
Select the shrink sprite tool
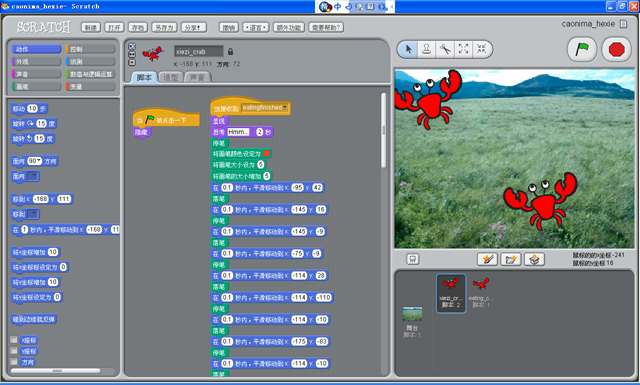coord(482,50)
